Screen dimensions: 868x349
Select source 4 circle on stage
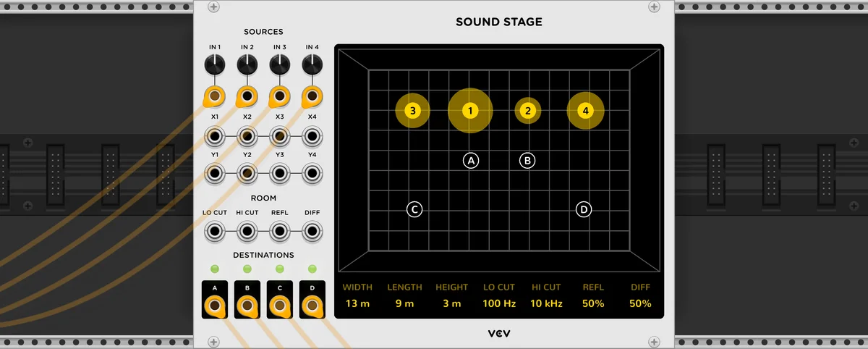[586, 111]
